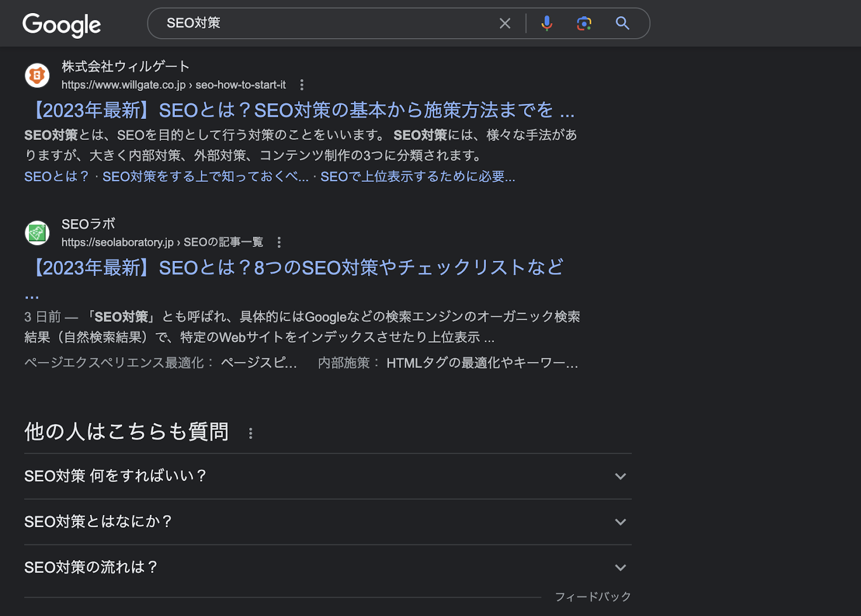Click the site name 株式会社ウィルゲート
This screenshot has width=861, height=616.
click(125, 67)
